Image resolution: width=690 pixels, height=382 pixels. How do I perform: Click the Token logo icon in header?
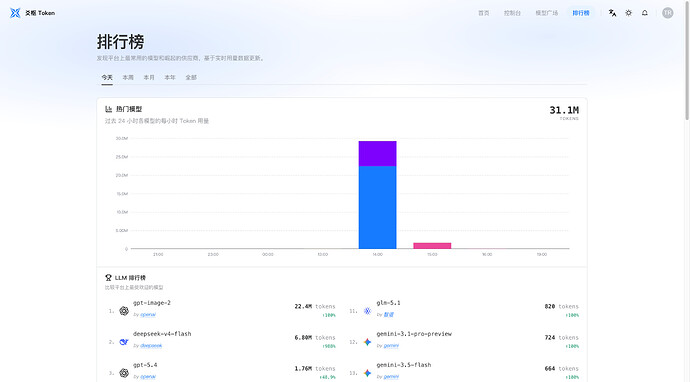tap(15, 13)
